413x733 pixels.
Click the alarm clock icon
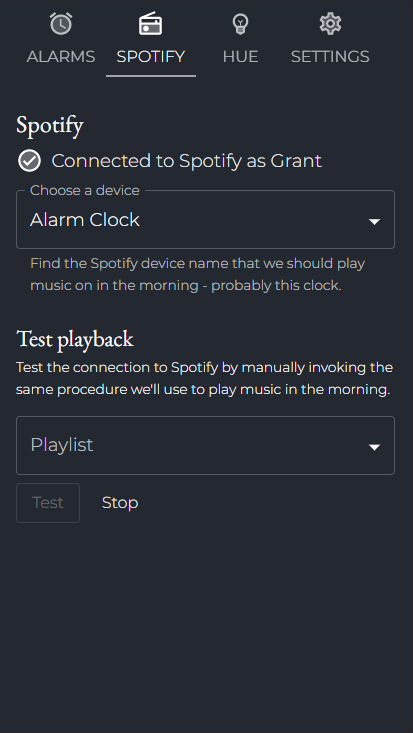click(x=61, y=23)
